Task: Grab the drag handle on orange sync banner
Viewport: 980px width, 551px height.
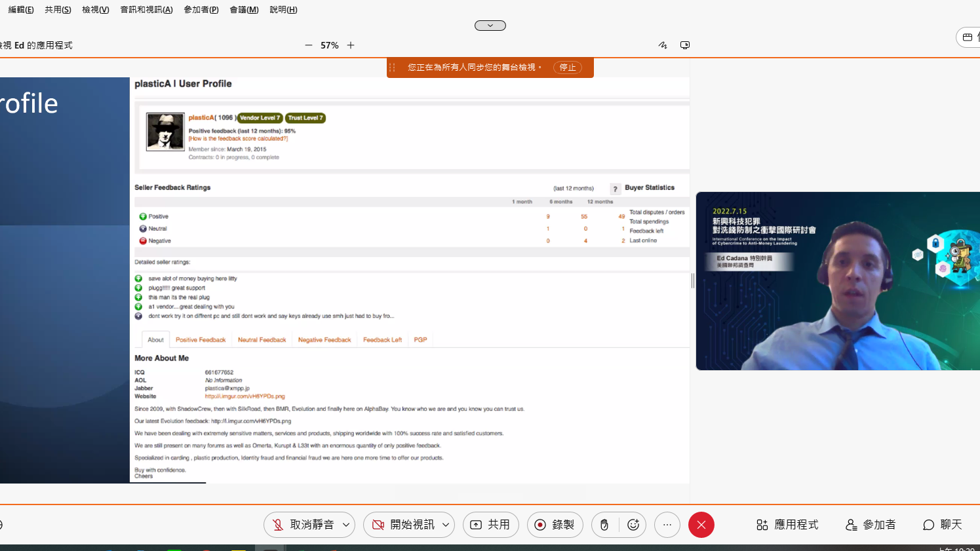Action: 392,67
